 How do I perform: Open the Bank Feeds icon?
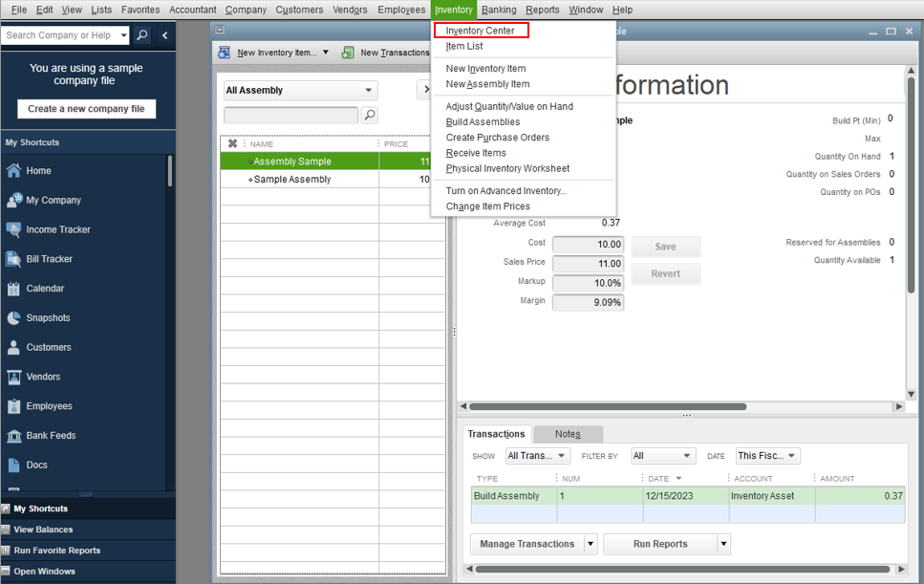coord(13,436)
